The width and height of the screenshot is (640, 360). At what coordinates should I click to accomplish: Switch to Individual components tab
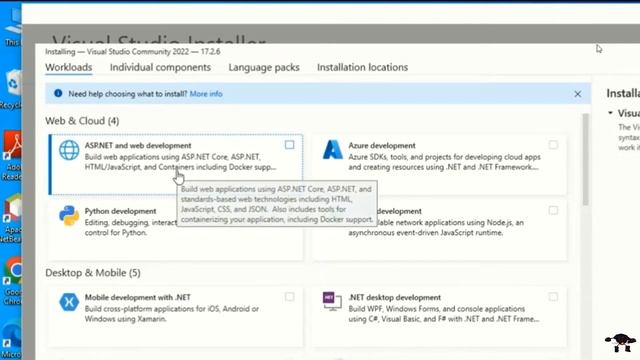tap(160, 67)
